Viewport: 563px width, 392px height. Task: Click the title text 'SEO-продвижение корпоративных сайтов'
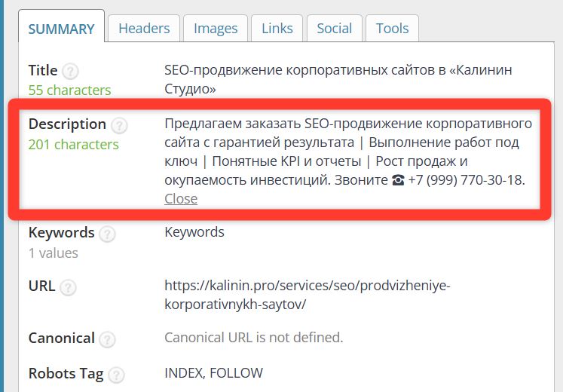pyautogui.click(x=338, y=79)
